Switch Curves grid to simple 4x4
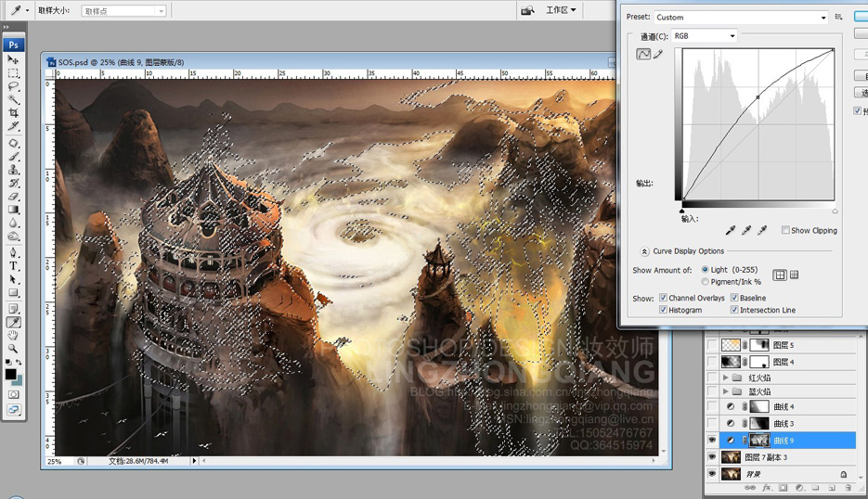The height and width of the screenshot is (499, 868). pyautogui.click(x=780, y=275)
